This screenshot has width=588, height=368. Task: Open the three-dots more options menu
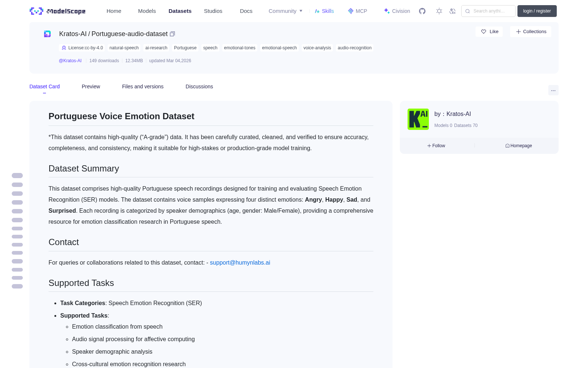coord(553,90)
